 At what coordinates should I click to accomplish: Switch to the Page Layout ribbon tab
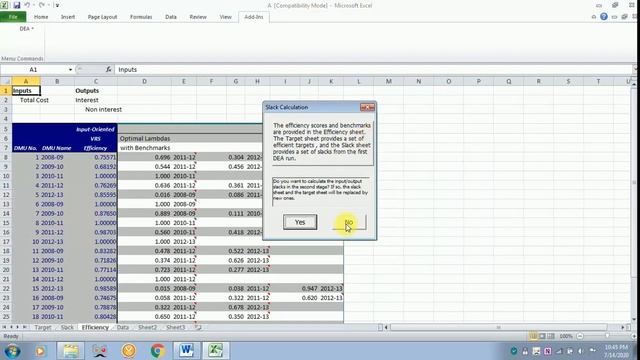tap(102, 17)
